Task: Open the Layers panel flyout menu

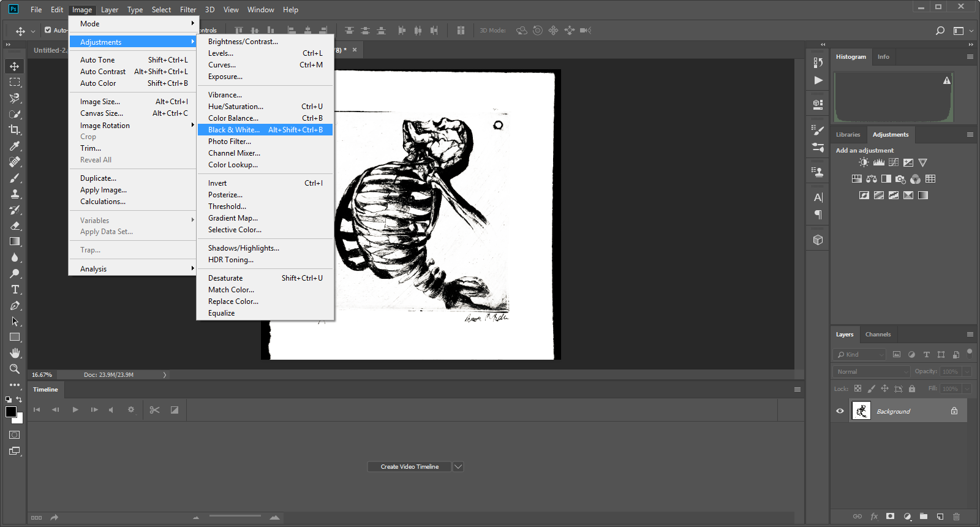Action: click(x=970, y=335)
